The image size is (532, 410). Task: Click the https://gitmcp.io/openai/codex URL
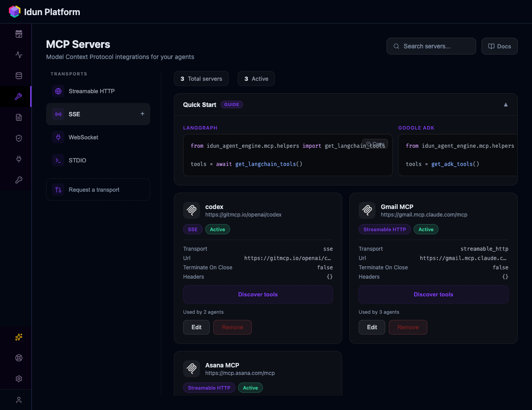coord(243,215)
